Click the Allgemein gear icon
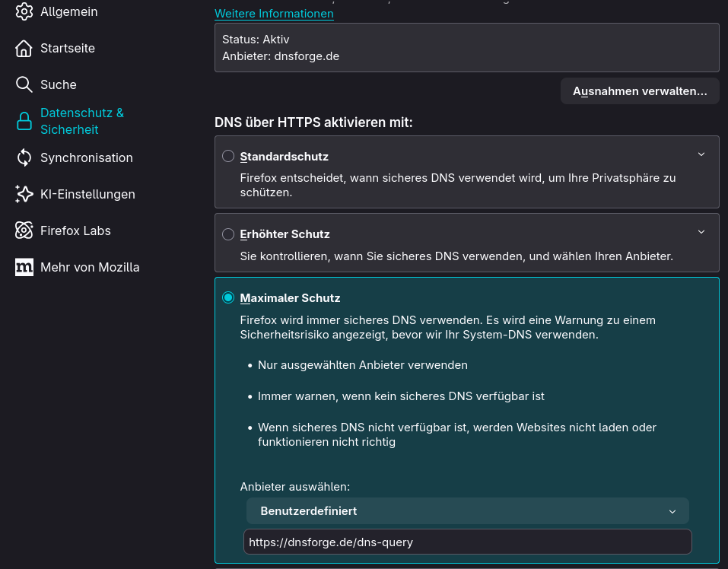This screenshot has height=569, width=728. [24, 11]
